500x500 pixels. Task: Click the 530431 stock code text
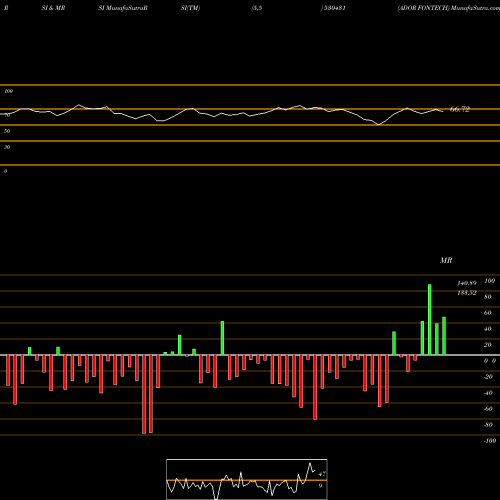click(x=334, y=8)
